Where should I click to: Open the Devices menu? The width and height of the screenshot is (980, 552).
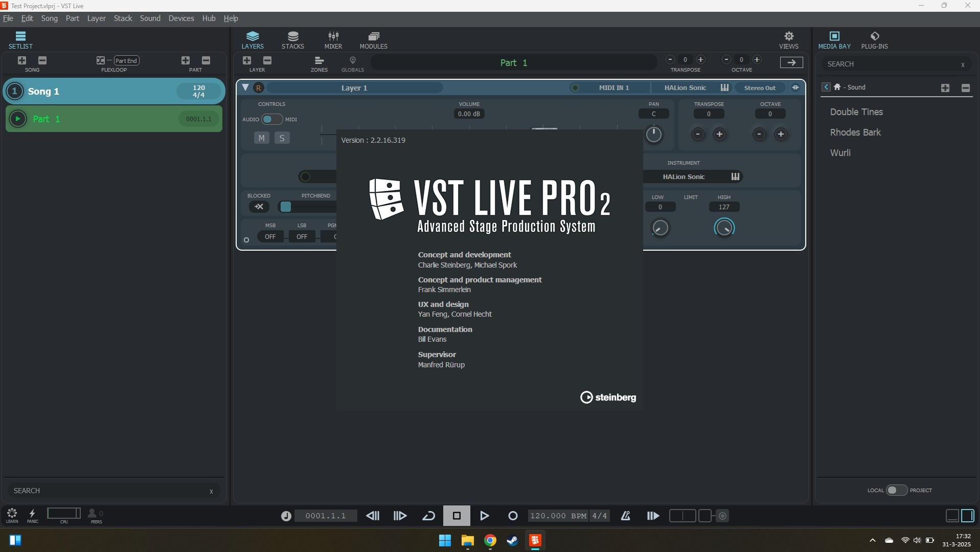pos(181,18)
